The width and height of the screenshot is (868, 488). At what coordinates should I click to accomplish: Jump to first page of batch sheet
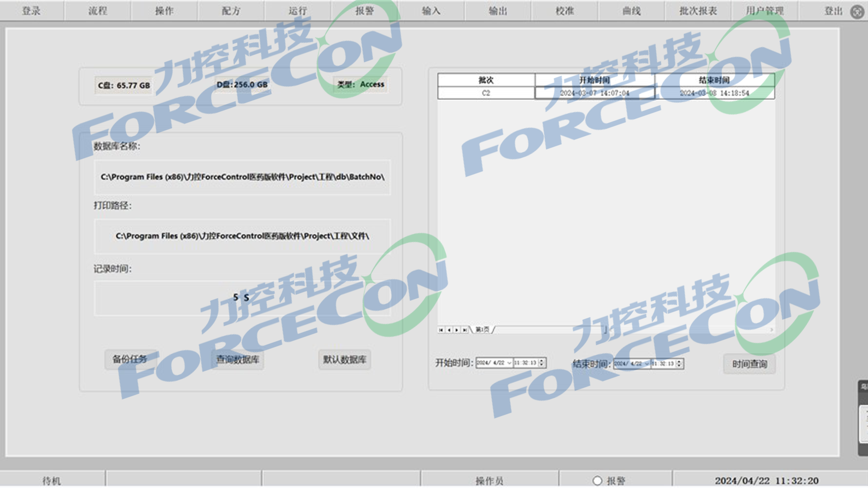pos(441,330)
